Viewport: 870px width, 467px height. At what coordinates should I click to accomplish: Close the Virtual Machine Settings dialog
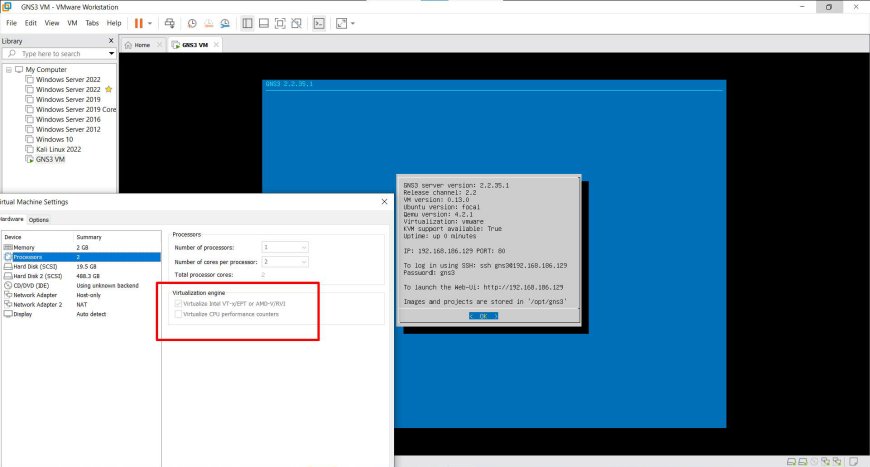coord(385,201)
